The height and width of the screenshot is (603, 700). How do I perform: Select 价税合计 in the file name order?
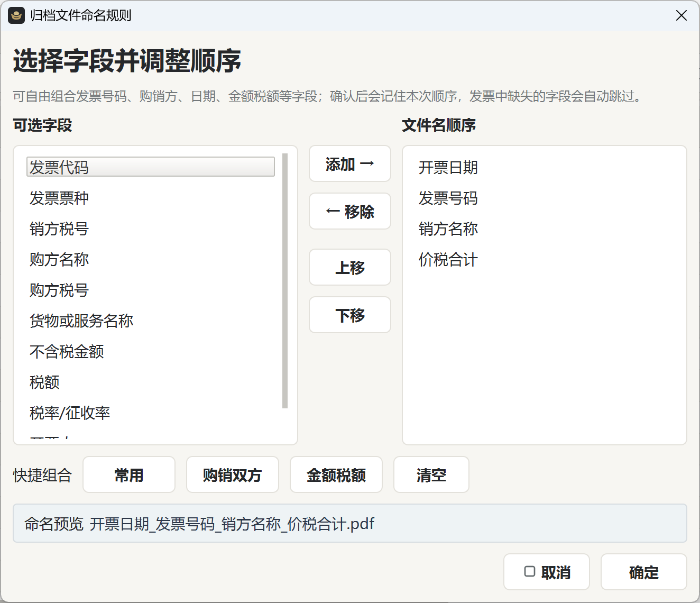(545, 259)
